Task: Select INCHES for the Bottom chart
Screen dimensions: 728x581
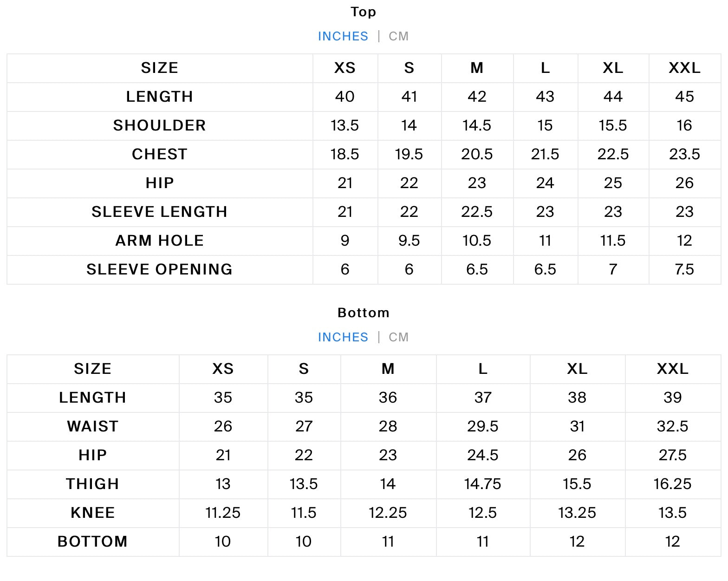Action: 343,337
